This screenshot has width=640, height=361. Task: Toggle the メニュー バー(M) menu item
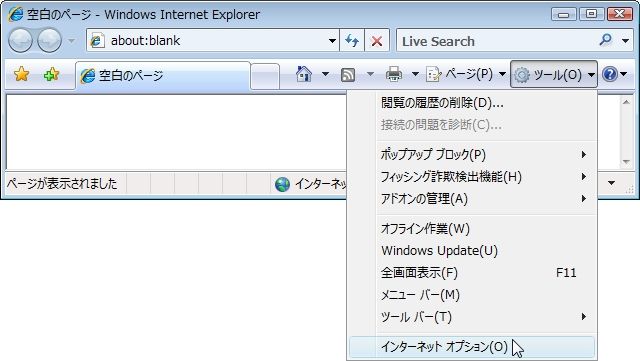point(473,295)
